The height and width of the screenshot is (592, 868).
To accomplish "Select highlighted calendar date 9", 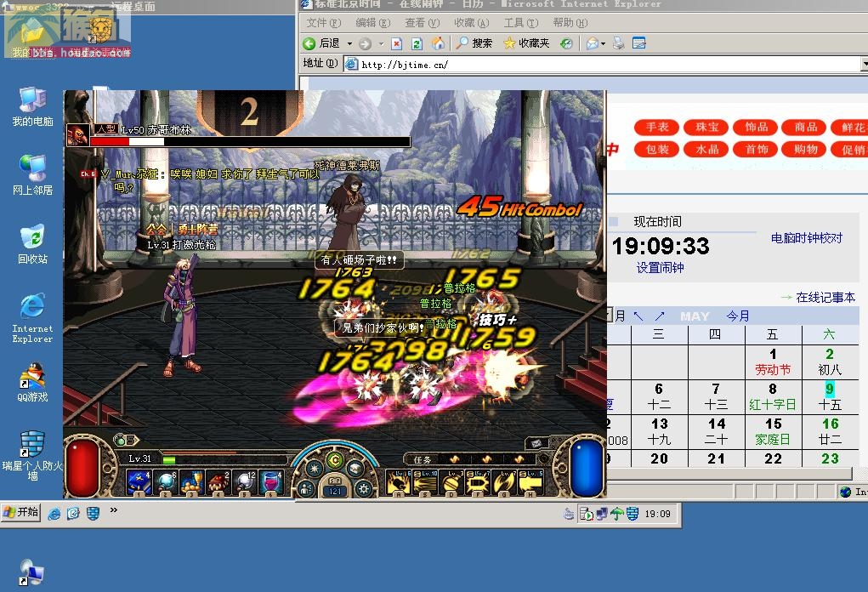I will (829, 389).
